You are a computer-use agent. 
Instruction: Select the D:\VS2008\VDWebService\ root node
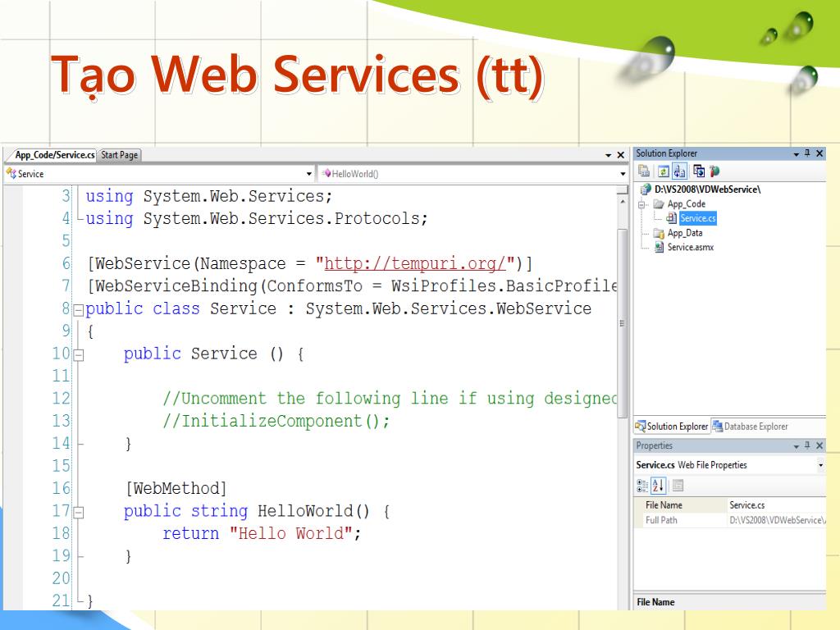tap(707, 189)
